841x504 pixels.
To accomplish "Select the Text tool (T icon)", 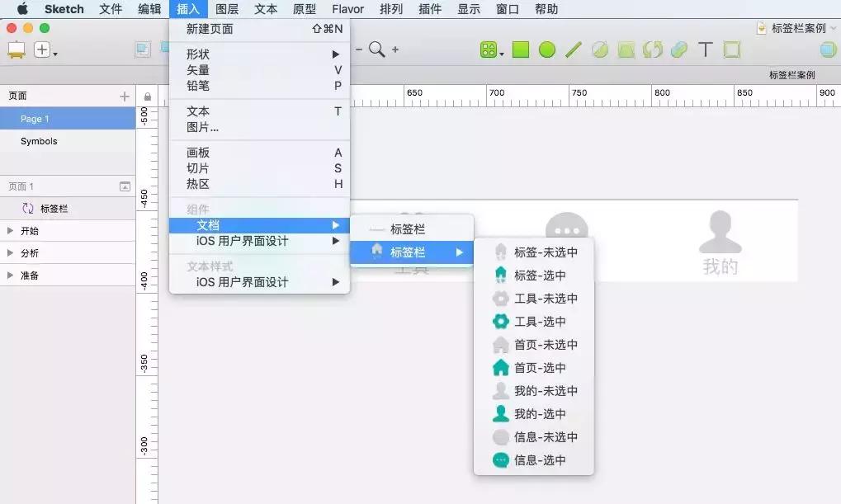I will [705, 49].
